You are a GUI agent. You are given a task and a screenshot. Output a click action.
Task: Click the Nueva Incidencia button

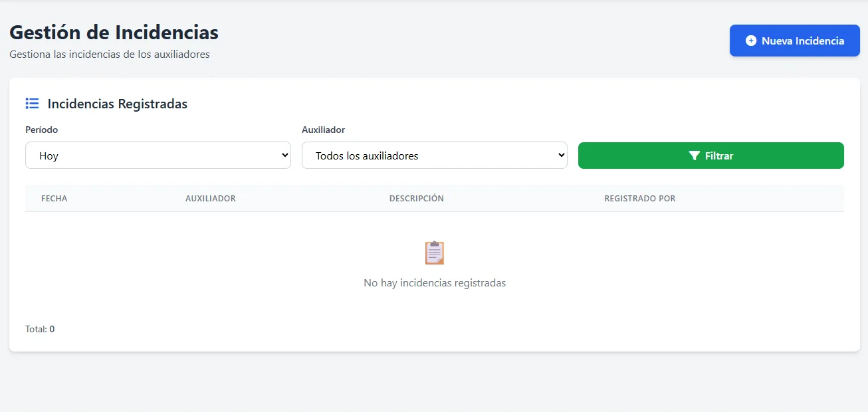[x=794, y=41]
